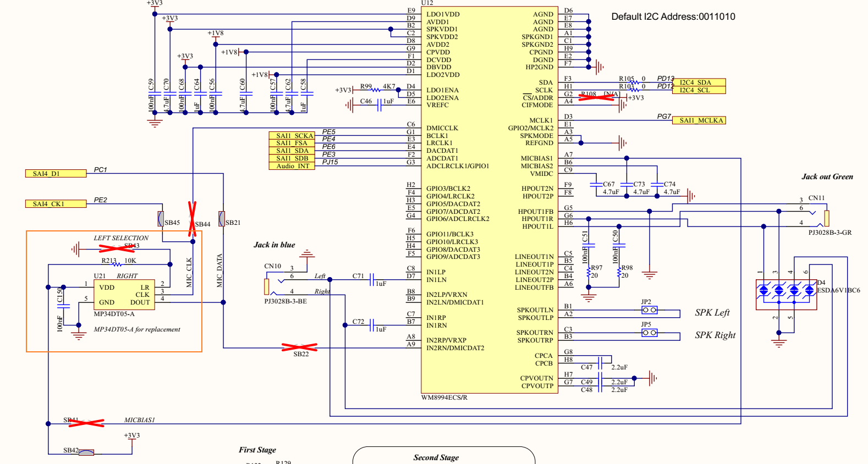Select the C72 1uF capacitor
868x464 pixels.
(372, 325)
